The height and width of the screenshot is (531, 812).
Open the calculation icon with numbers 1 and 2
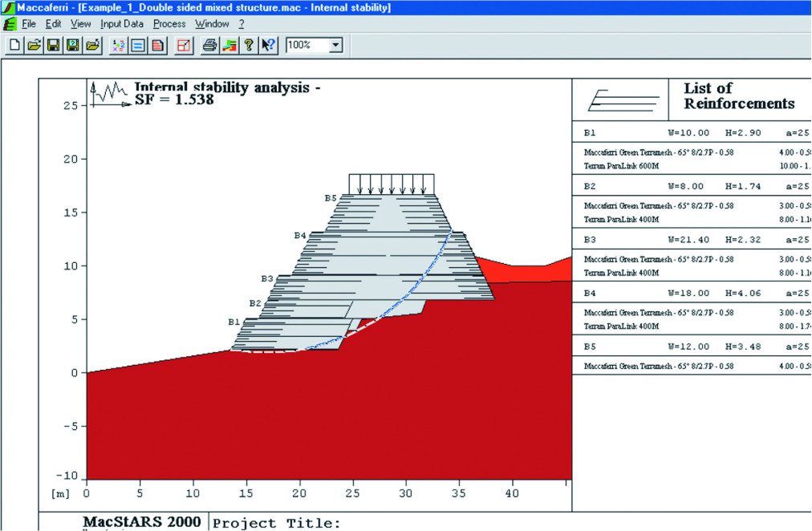click(119, 46)
